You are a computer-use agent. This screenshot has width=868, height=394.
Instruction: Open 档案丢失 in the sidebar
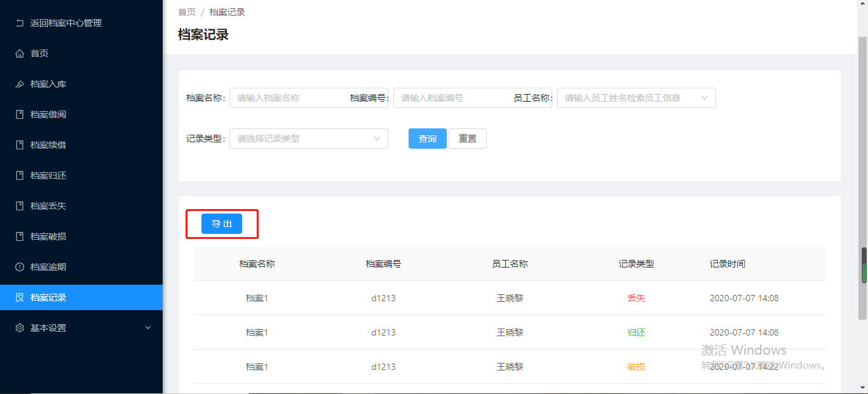[x=81, y=206]
